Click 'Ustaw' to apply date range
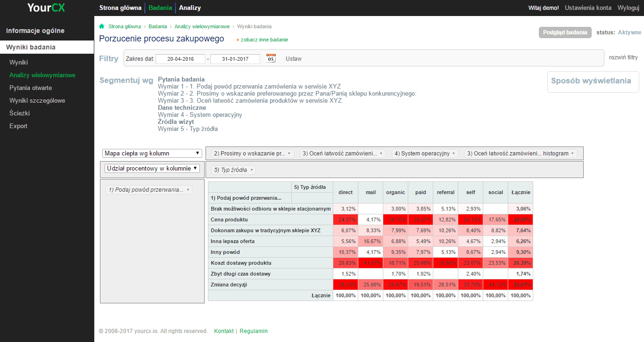The image size is (644, 342). [x=294, y=59]
